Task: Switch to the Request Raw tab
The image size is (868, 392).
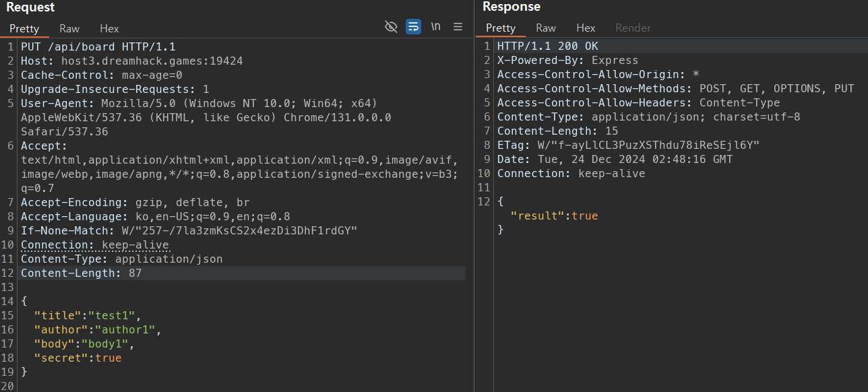Action: coord(69,28)
